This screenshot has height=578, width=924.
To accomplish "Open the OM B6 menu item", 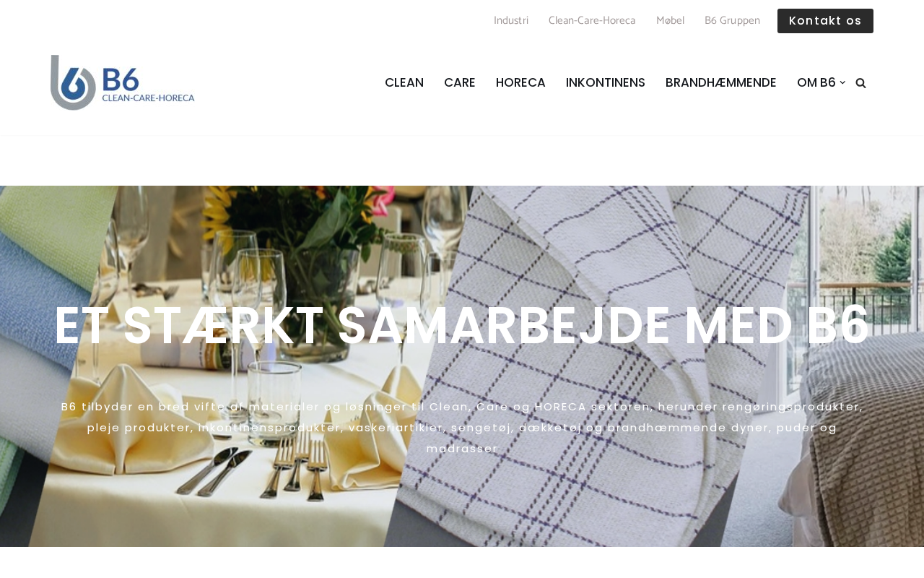I will [816, 82].
